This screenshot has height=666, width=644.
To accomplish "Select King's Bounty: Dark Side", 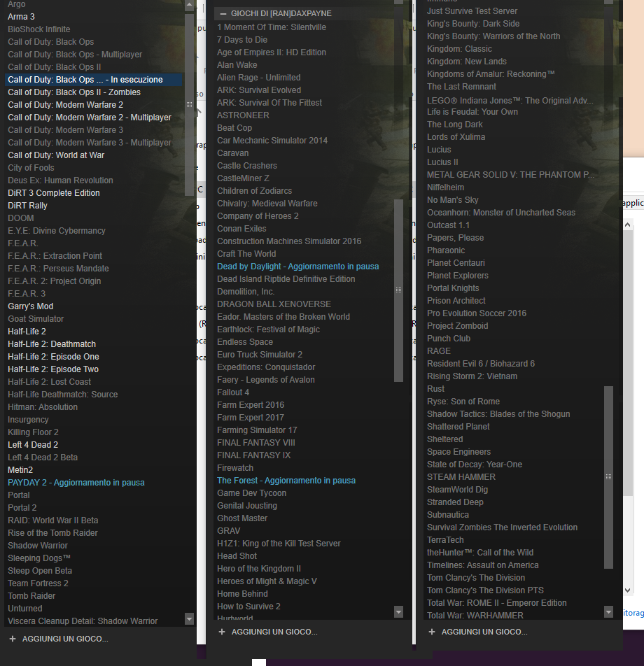I will tap(473, 24).
